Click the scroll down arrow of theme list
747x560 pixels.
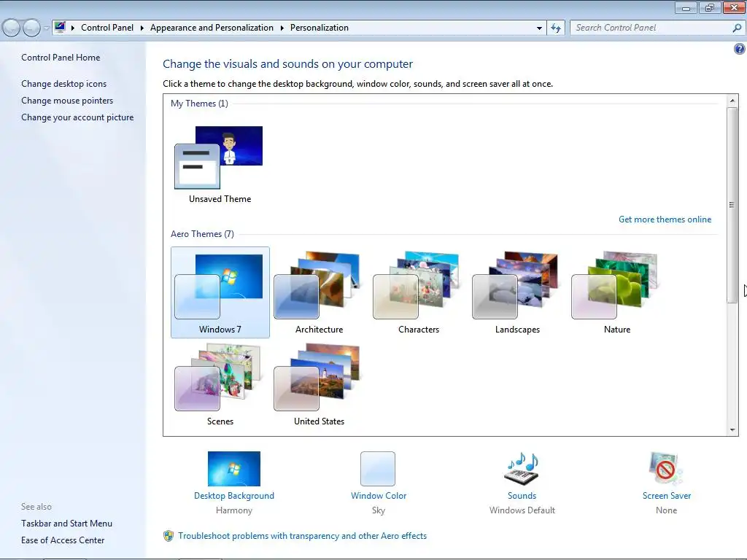(732, 430)
